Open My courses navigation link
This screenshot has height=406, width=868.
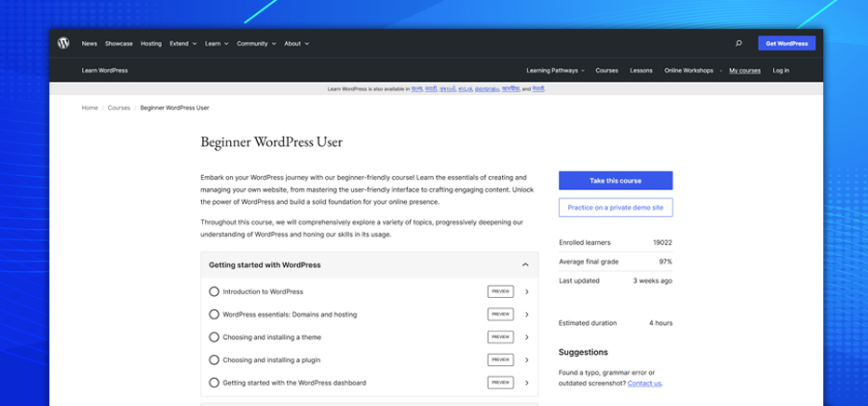744,70
